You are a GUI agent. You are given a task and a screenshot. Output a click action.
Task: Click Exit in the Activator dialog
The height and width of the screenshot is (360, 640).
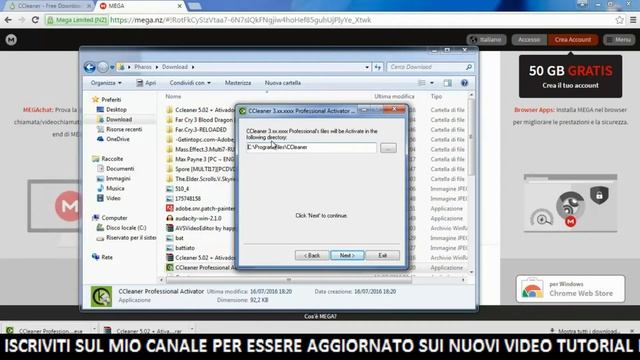[382, 255]
